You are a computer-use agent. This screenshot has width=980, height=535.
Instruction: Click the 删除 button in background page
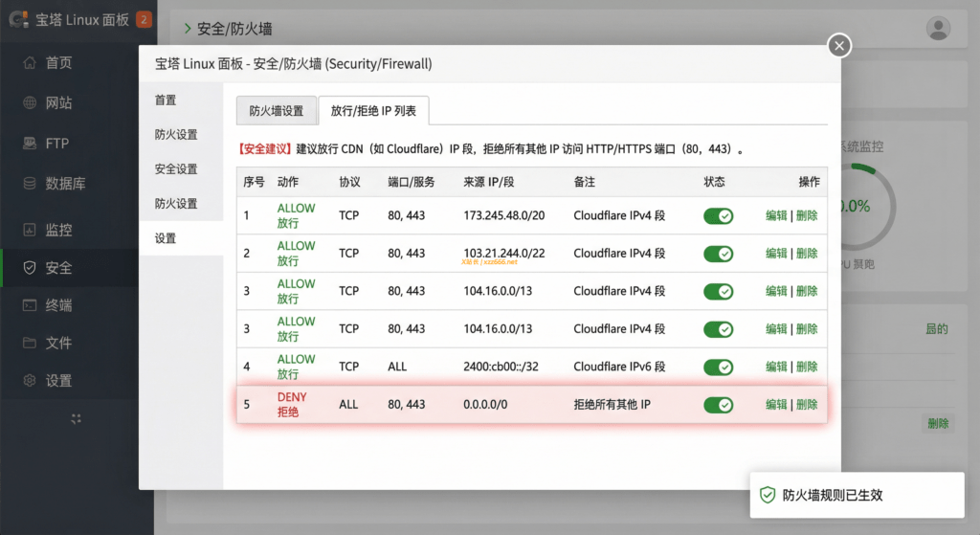(938, 423)
